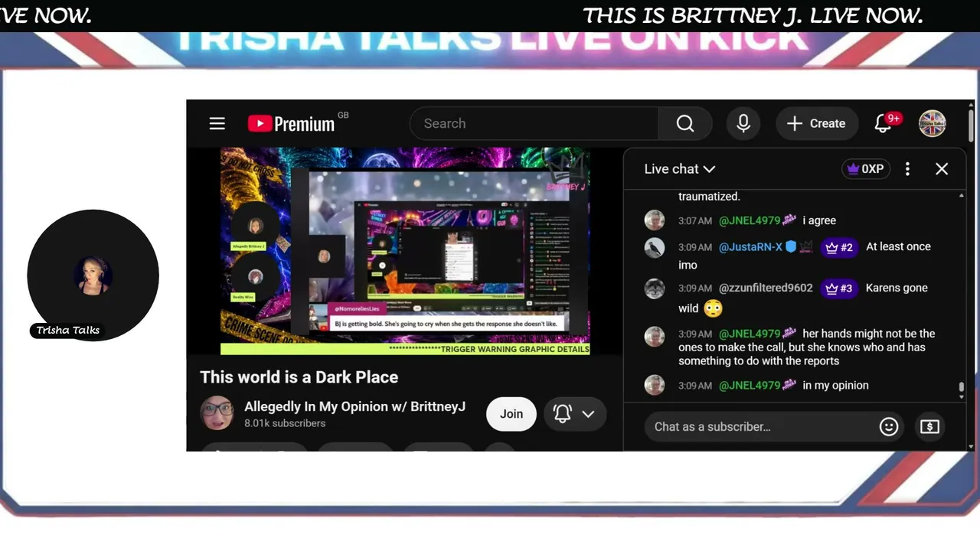Click the Create button
The width and height of the screenshot is (980, 551).
pyautogui.click(x=817, y=123)
